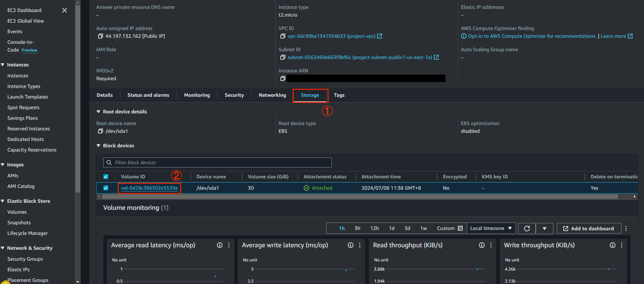Switch to the Details tab
This screenshot has width=644, height=284.
[x=105, y=95]
